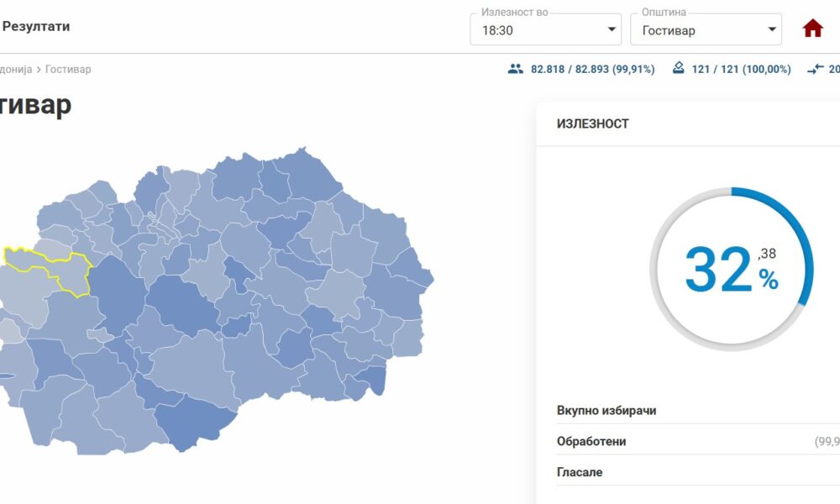
Task: Click the Обработени row
Action: (x=591, y=442)
